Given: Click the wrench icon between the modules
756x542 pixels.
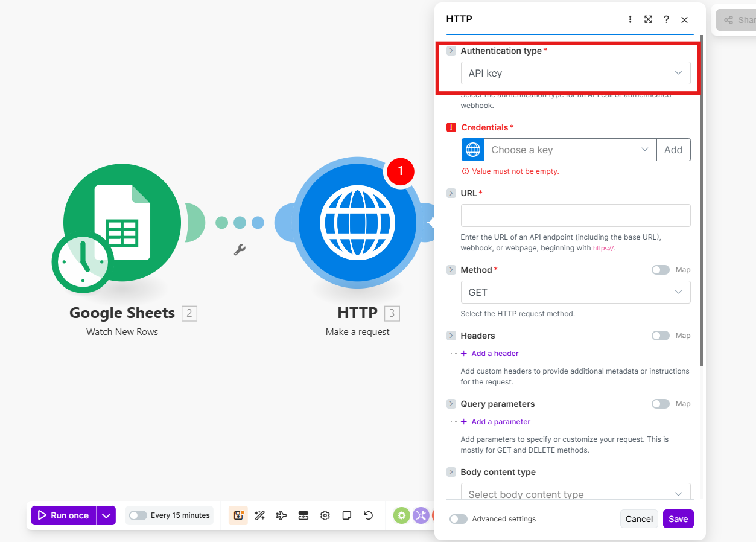Looking at the screenshot, I should pyautogui.click(x=240, y=249).
